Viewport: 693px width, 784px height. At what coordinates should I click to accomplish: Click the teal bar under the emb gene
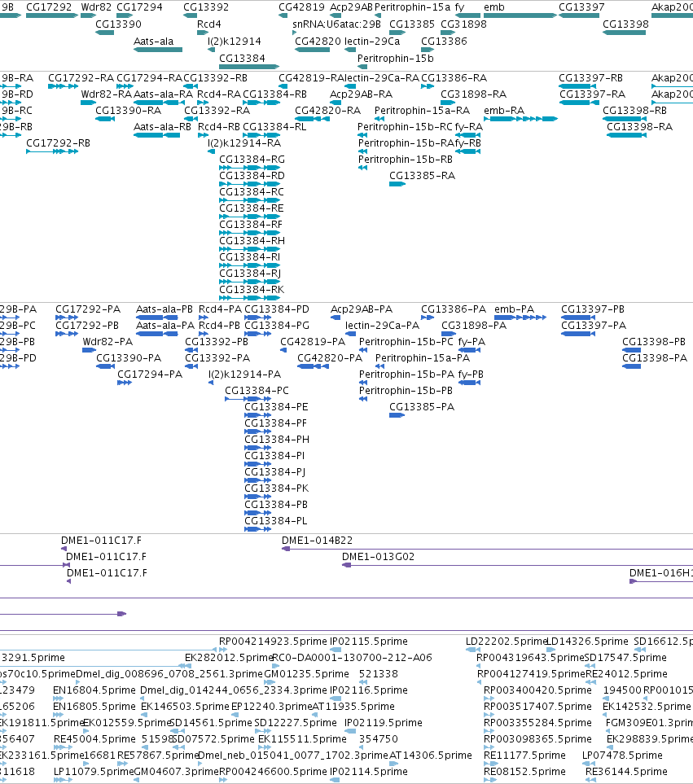click(x=520, y=15)
